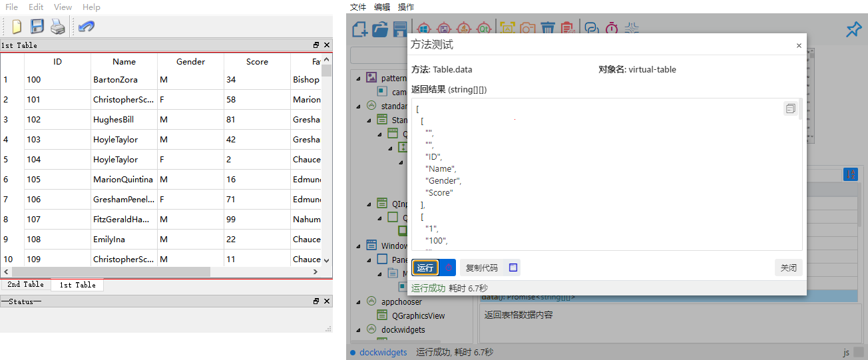
Task: Click the Save floppy disk icon
Action: pyautogui.click(x=37, y=27)
